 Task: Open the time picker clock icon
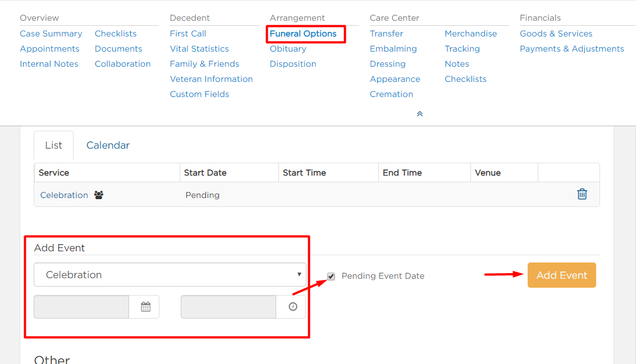tap(293, 307)
